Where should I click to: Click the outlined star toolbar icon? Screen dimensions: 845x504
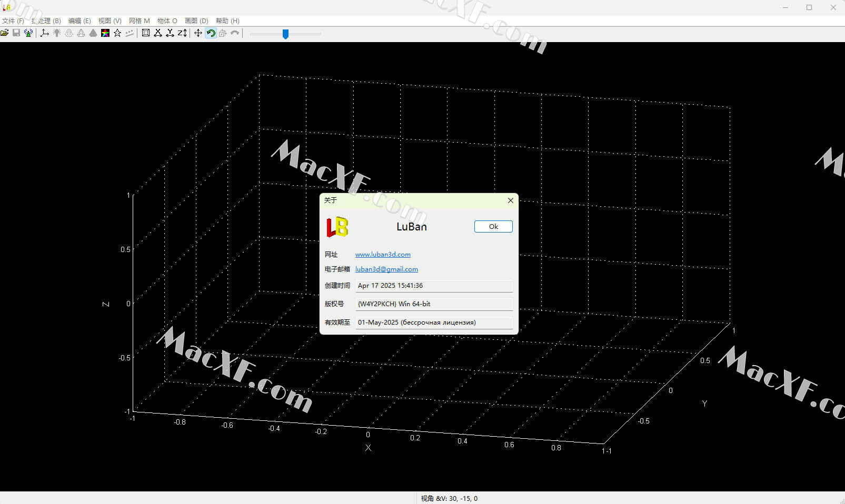(117, 33)
